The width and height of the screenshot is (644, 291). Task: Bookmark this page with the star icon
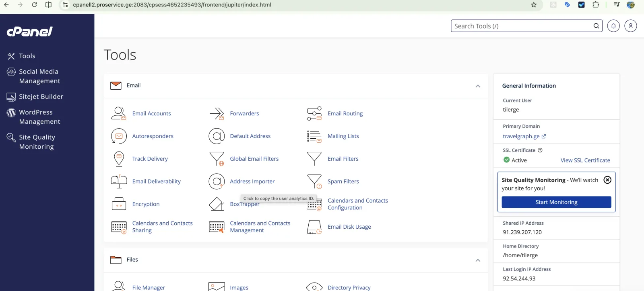pos(534,5)
